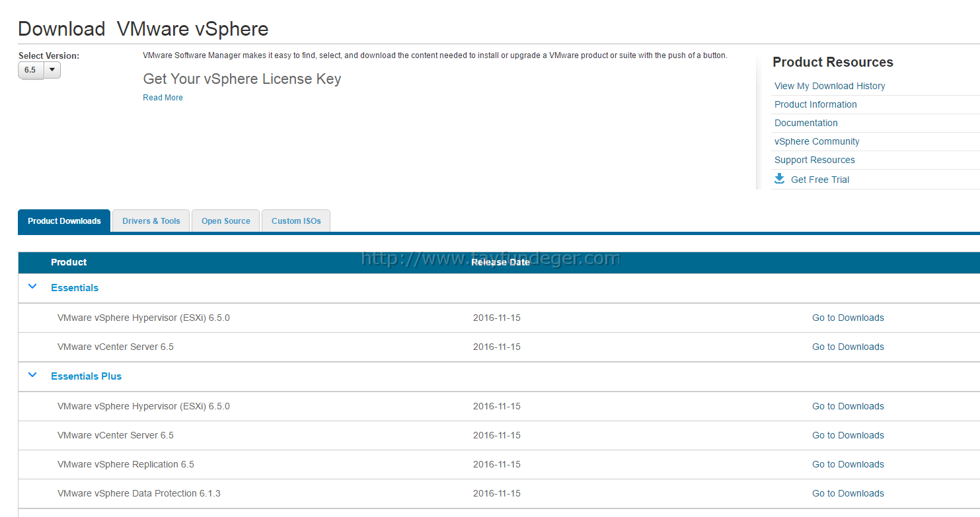This screenshot has width=980, height=517.
Task: Select VMware vSphere Replication 6.5 product name
Action: tap(126, 464)
